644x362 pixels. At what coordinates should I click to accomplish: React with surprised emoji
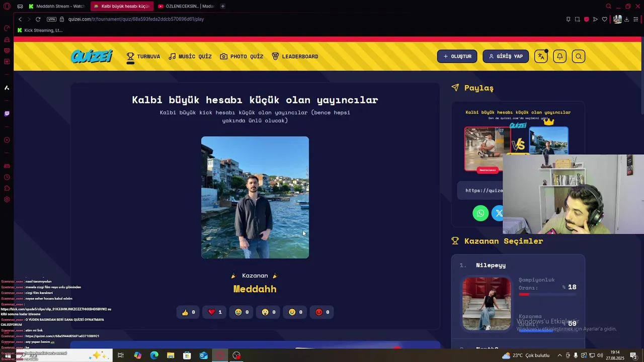(269, 312)
